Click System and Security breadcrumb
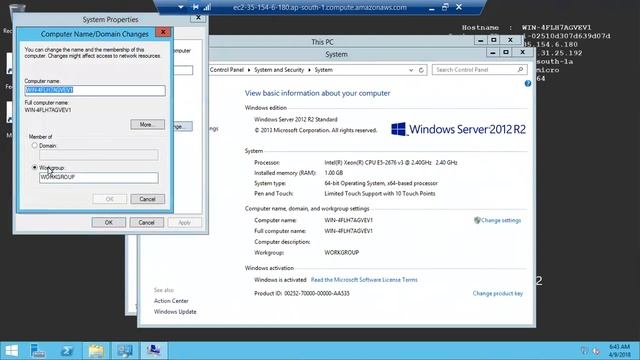The height and width of the screenshot is (360, 640). click(279, 70)
